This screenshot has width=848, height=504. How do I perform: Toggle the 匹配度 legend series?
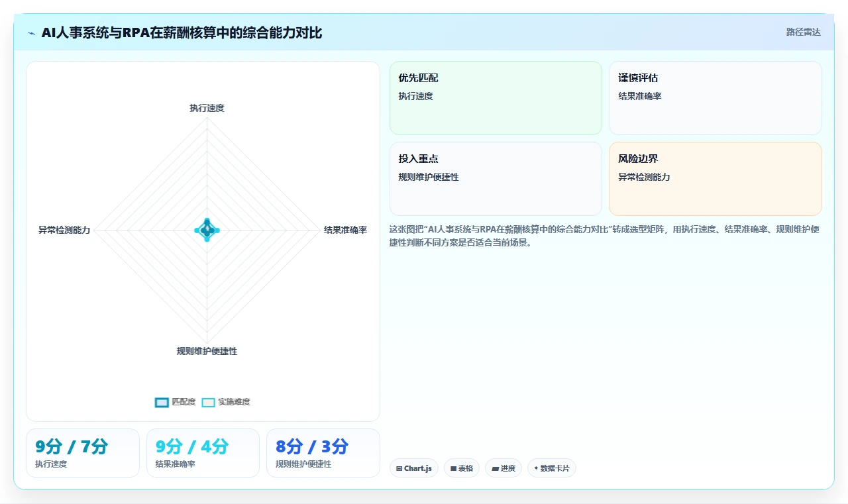(176, 402)
